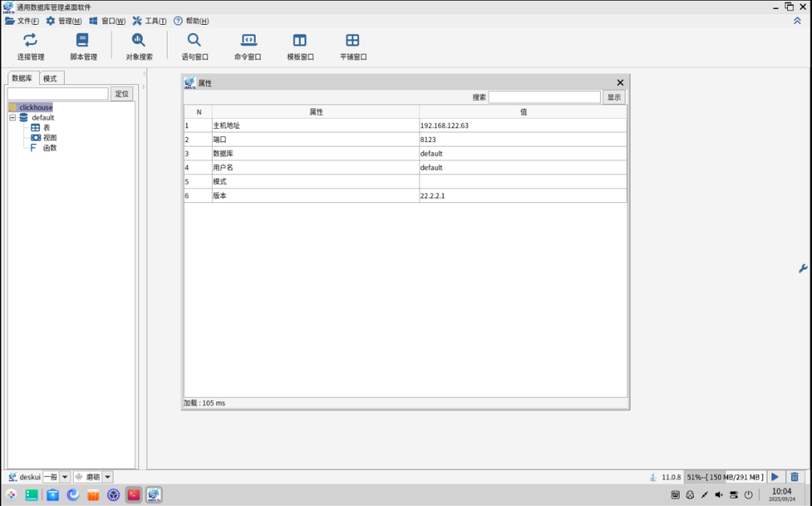Select the 视图 views node
Screen dimensions: 812x506
coord(44,138)
